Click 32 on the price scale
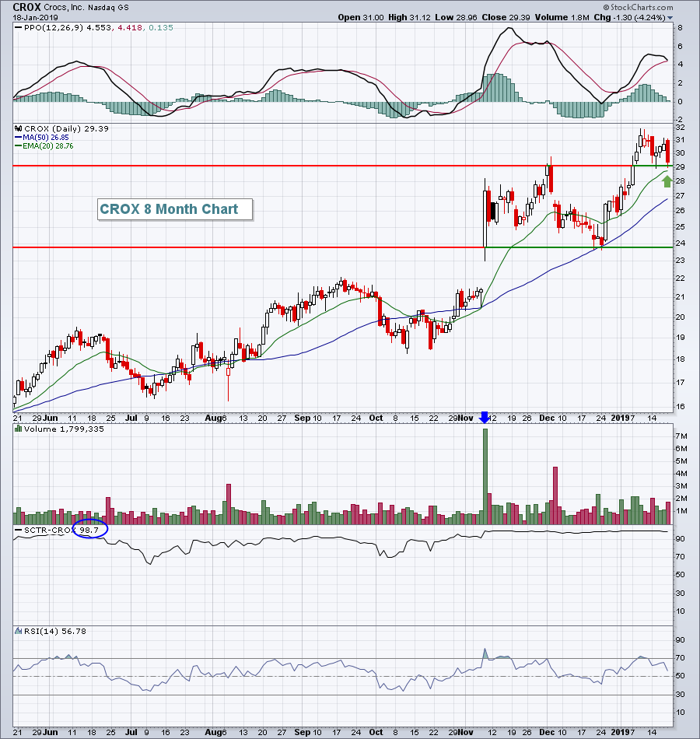This screenshot has width=700, height=739. click(x=681, y=128)
